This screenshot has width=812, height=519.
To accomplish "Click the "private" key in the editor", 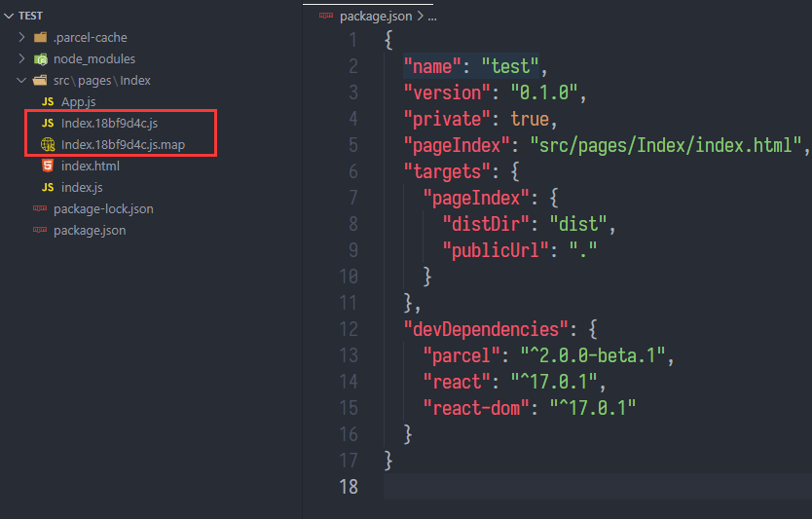I will [446, 119].
